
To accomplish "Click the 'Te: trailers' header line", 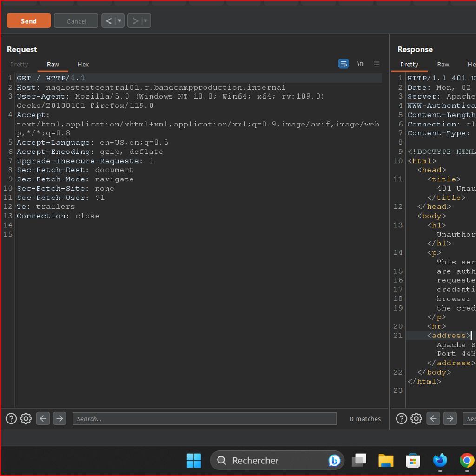I will pos(46,206).
